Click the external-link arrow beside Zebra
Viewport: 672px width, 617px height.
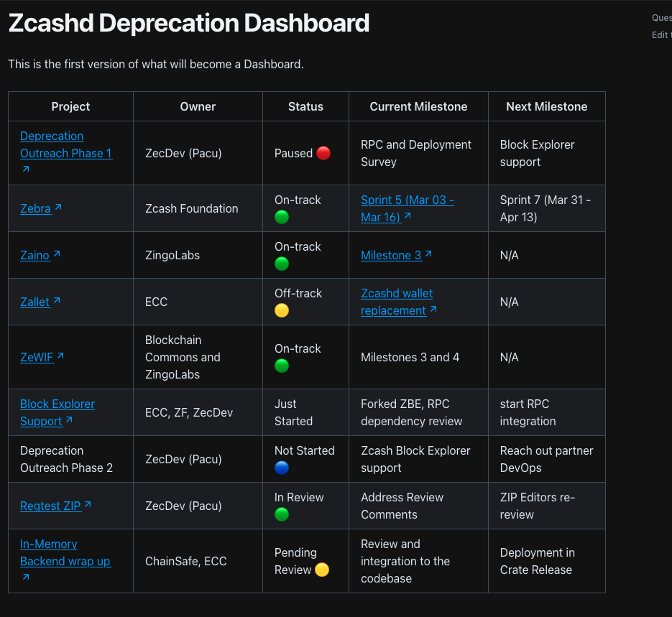click(58, 208)
